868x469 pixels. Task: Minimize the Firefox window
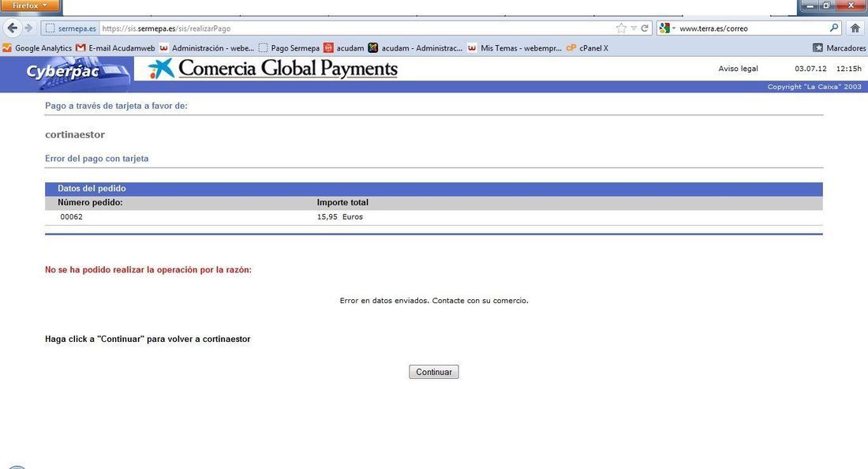[810, 6]
